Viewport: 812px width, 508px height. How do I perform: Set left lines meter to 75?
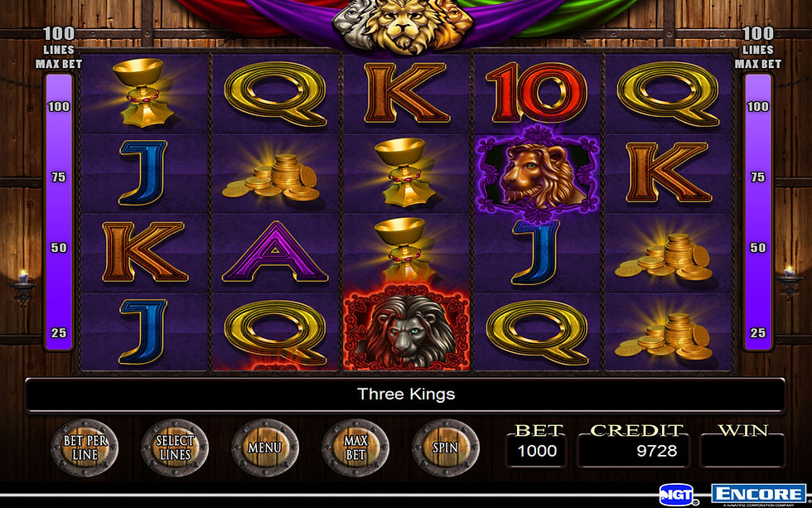click(59, 177)
